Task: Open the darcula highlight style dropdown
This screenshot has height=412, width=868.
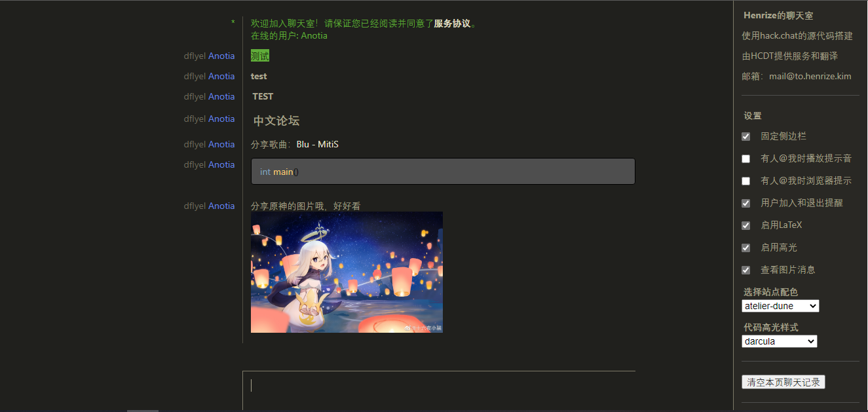Action: tap(780, 341)
